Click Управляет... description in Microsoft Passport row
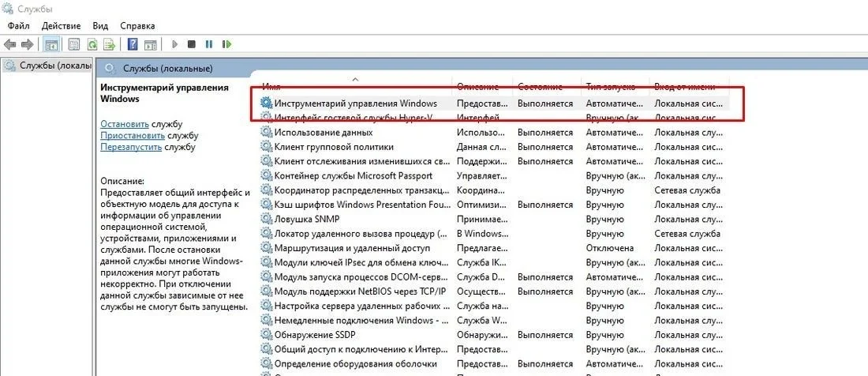This screenshot has width=868, height=376. 482,175
